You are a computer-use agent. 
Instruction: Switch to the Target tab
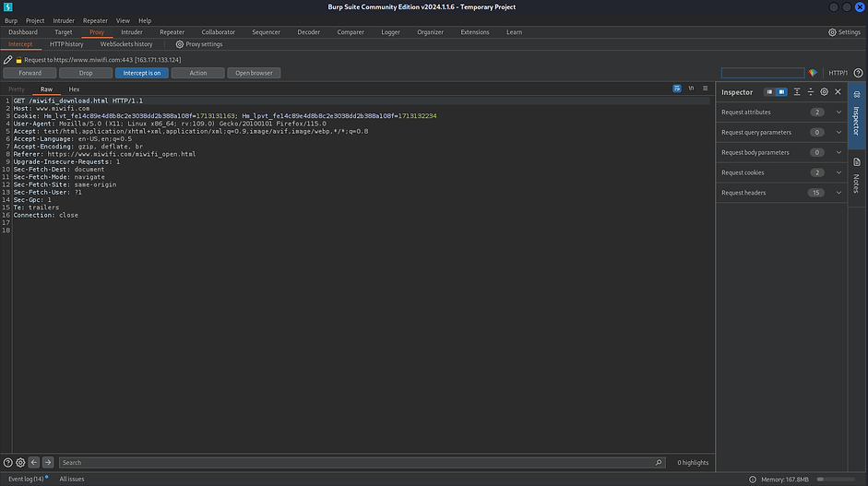point(63,32)
